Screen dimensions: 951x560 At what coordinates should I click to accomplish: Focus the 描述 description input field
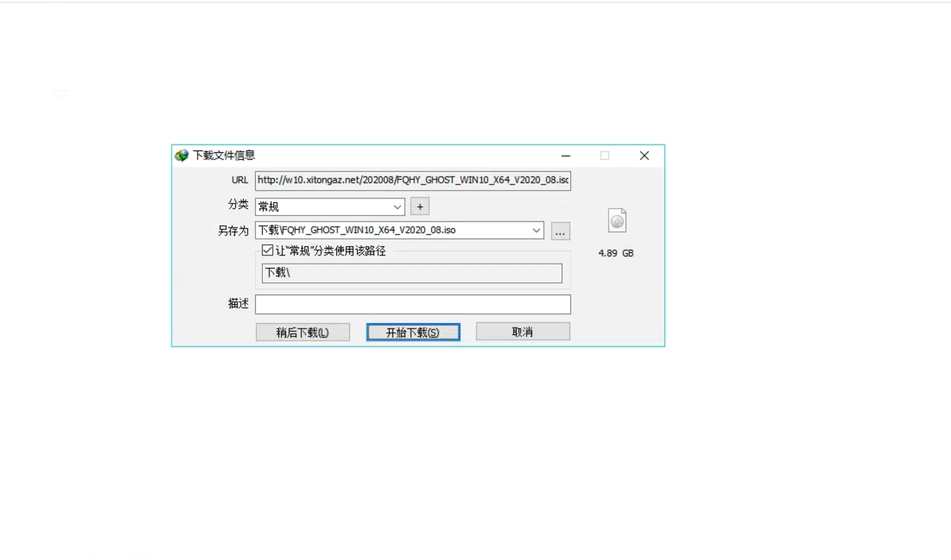point(413,304)
